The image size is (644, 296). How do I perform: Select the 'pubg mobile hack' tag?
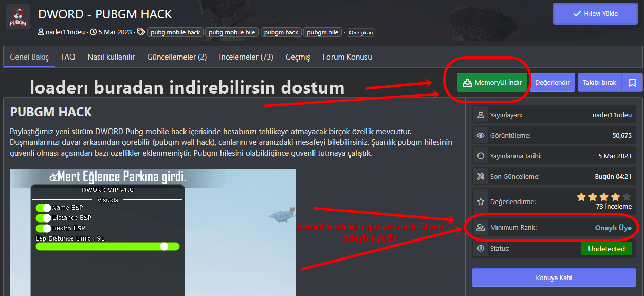(x=175, y=32)
